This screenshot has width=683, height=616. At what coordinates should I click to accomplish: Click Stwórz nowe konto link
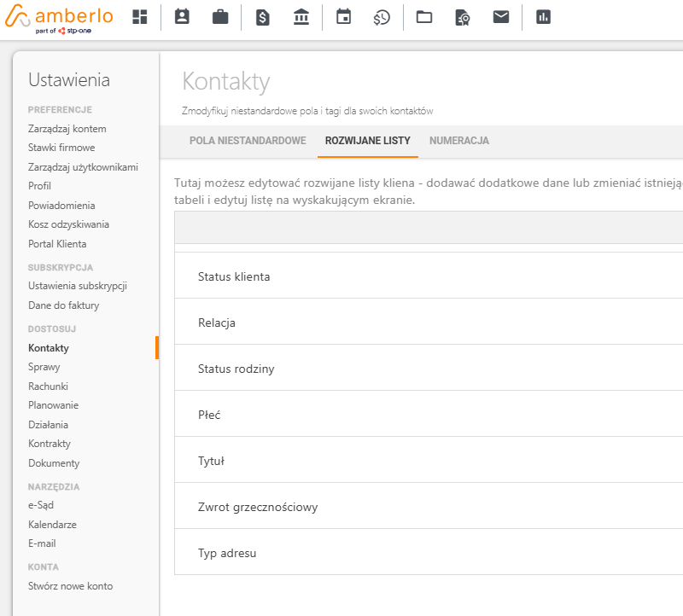[70, 586]
